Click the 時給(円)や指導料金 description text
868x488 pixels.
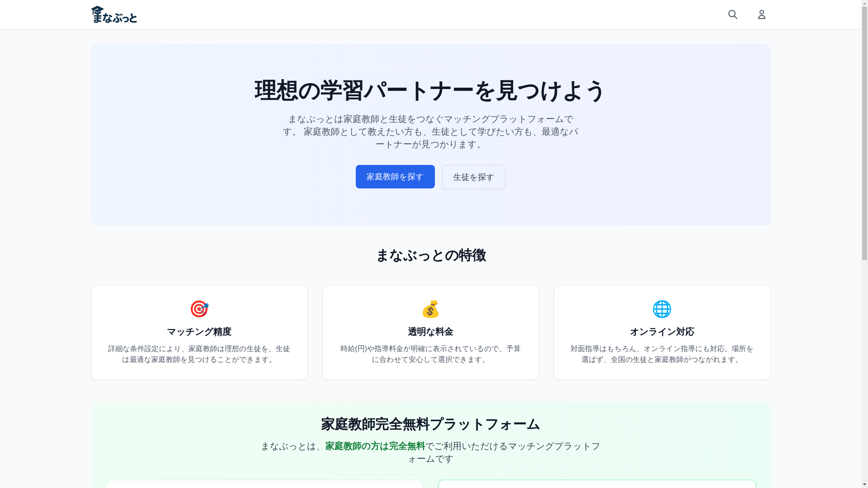coord(431,354)
